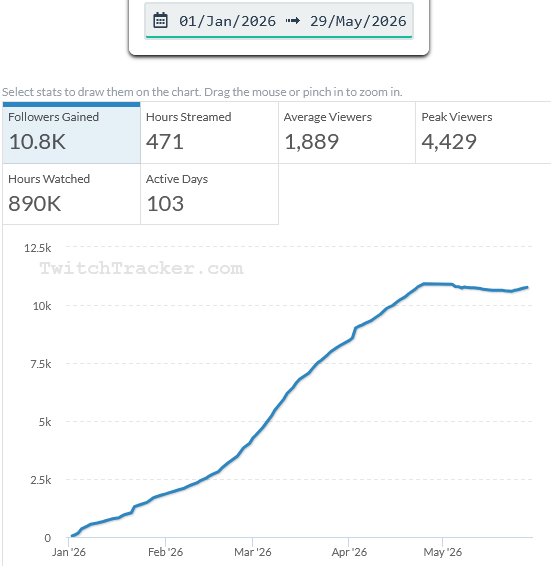
Task: Click the TwitchTracker.com chart watermark
Action: [141, 268]
